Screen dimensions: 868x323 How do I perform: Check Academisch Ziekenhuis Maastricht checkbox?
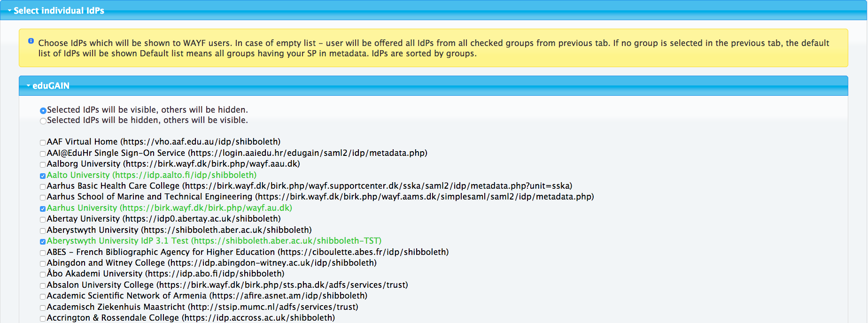click(x=43, y=308)
